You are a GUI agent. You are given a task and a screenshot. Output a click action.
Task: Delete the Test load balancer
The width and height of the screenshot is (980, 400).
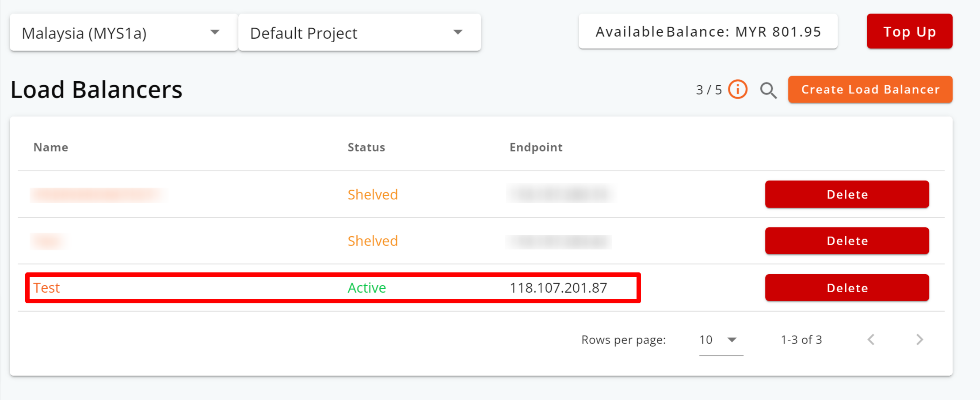point(847,288)
